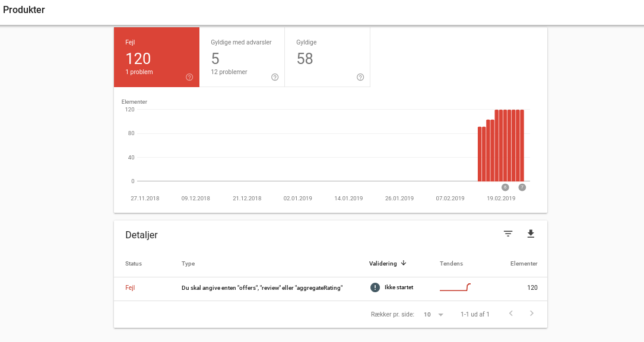Screen dimensions: 644x342
Task: Go to next page arrow
Action: (x=531, y=314)
